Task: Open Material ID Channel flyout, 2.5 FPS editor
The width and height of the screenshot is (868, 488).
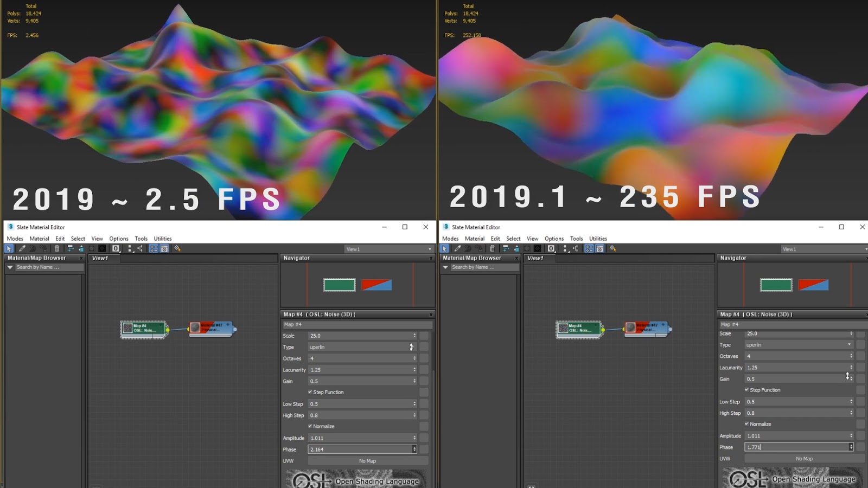Action: click(x=116, y=248)
